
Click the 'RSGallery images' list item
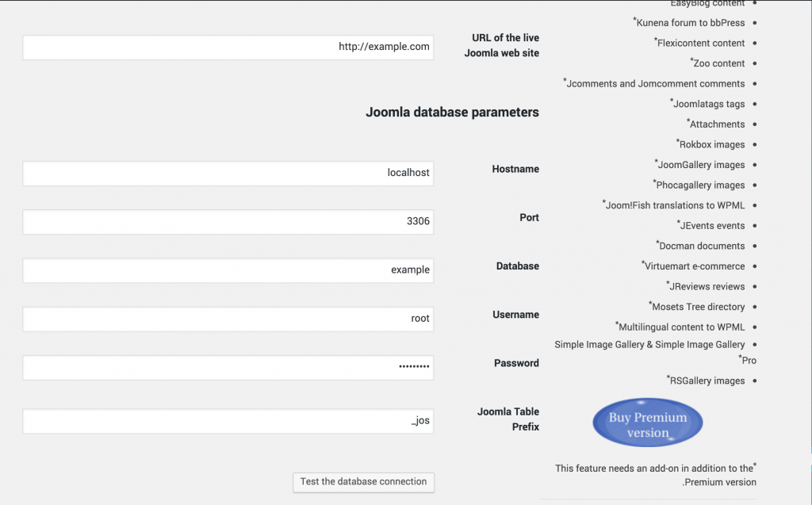(706, 381)
